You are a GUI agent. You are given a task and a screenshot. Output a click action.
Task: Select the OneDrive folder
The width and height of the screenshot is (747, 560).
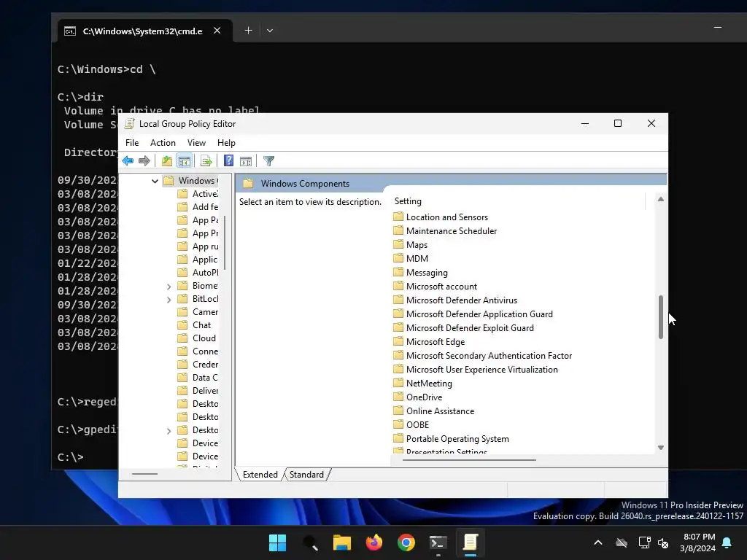418,397
